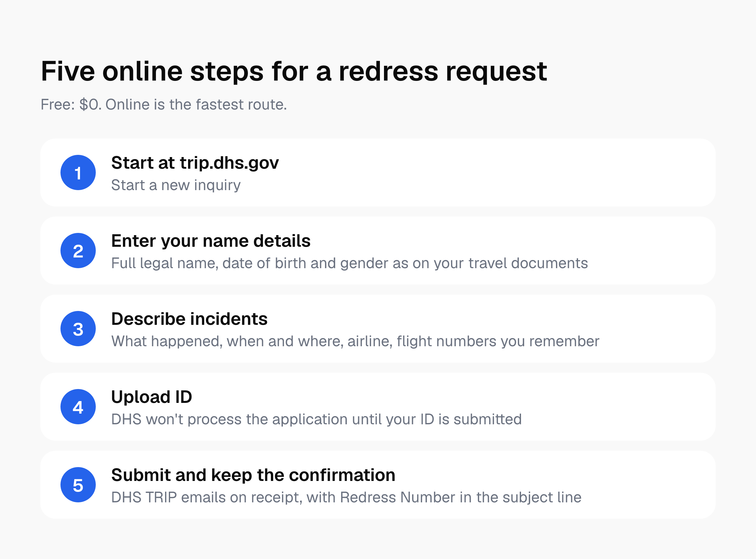The image size is (756, 559).
Task: Click the blue step 1 circle
Action: (x=78, y=172)
